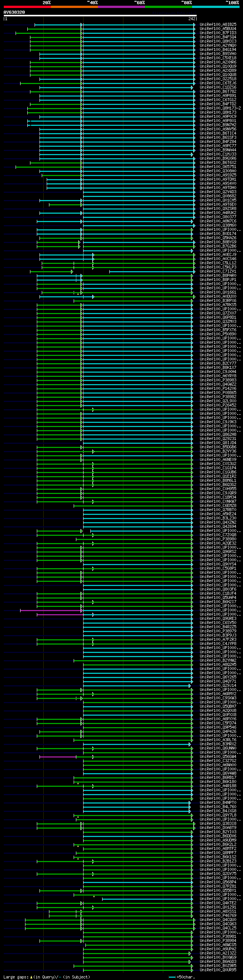Click hit label UniRef100_A2YNQ0
Image resolution: width=243 pixels, height=980 pixels.
click(x=218, y=45)
